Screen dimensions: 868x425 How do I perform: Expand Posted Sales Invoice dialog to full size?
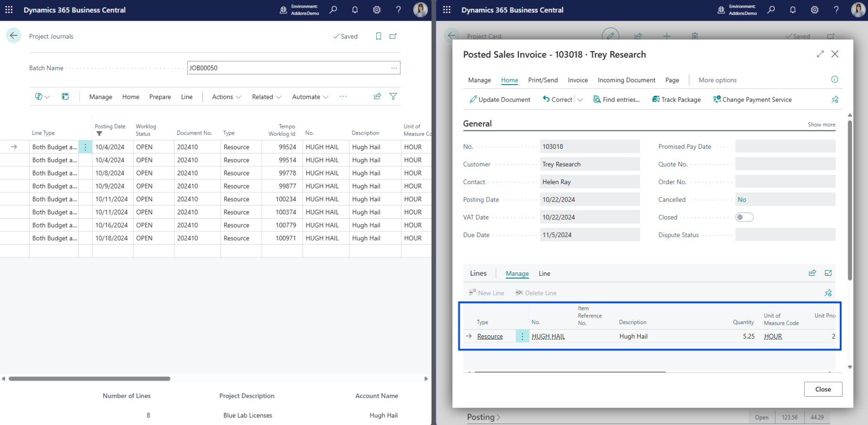pyautogui.click(x=820, y=54)
